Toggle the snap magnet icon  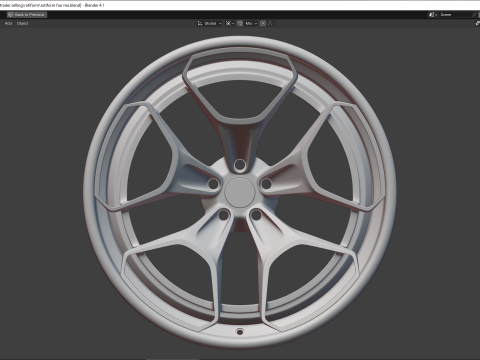click(x=240, y=23)
